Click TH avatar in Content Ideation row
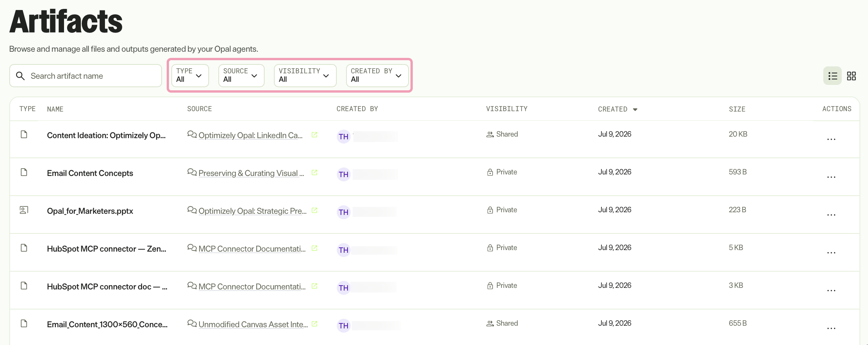This screenshot has height=345, width=868. [x=343, y=137]
